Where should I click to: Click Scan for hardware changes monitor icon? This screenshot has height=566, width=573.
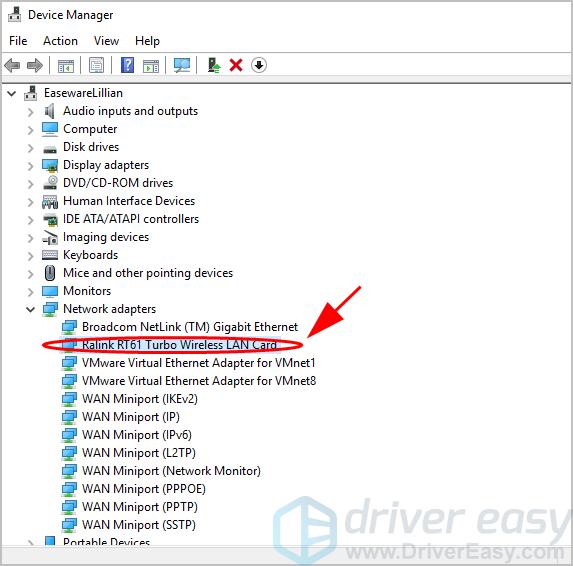[182, 65]
